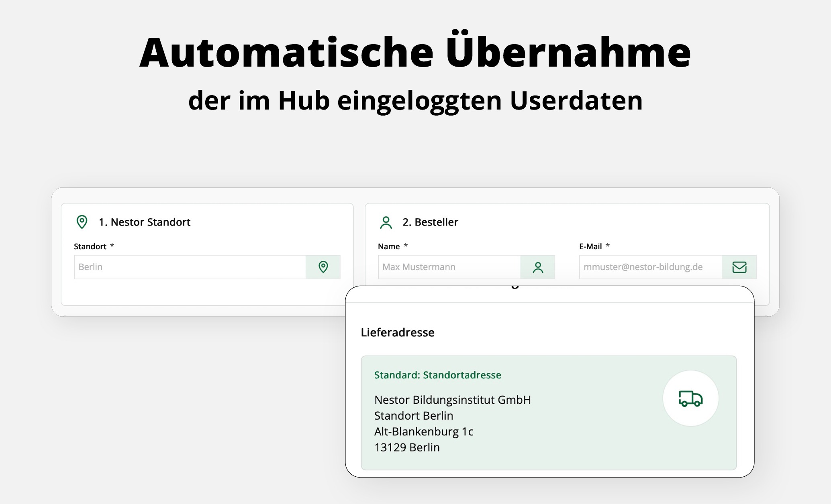
Task: Click the '2. Besteller' section title
Action: click(430, 222)
